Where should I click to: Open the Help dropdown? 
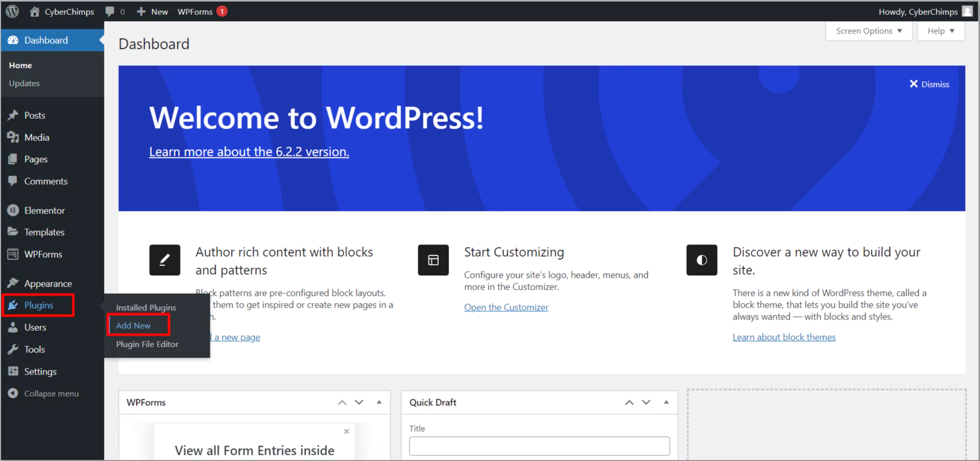(x=941, y=31)
